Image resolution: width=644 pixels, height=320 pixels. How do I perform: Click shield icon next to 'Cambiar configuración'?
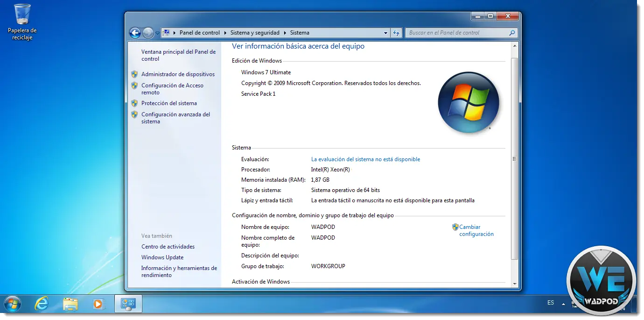pos(455,227)
